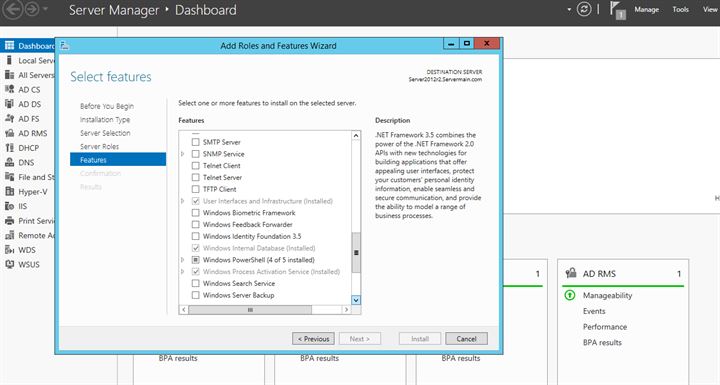Click the Cancel button
The image size is (720, 385).
point(466,339)
